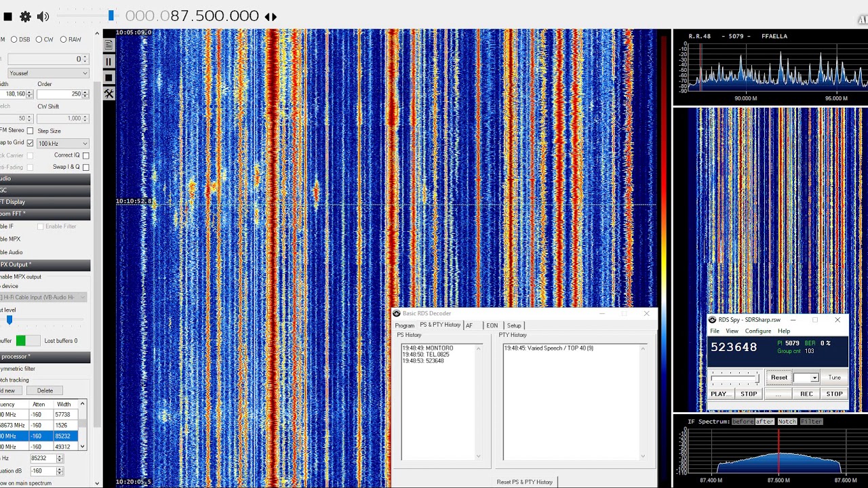Click the '19:48:49: MONTORO' PS History entry
Screen dimensions: 868x488
[427, 348]
